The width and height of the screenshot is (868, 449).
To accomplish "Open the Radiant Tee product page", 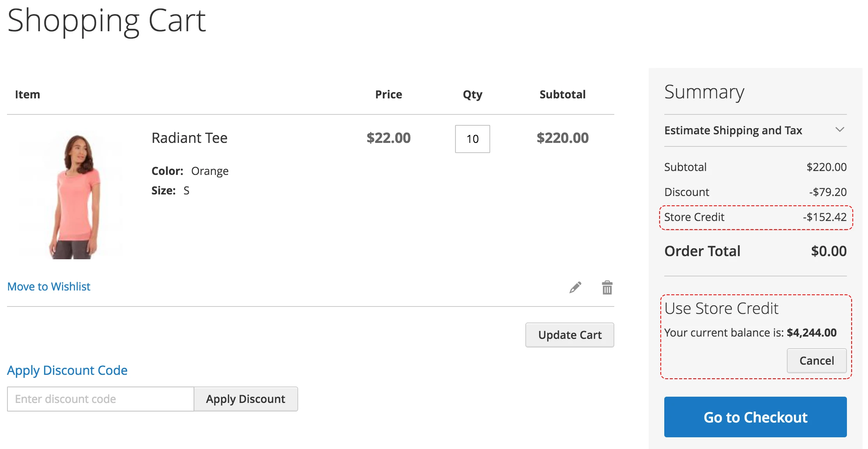I will pos(190,138).
